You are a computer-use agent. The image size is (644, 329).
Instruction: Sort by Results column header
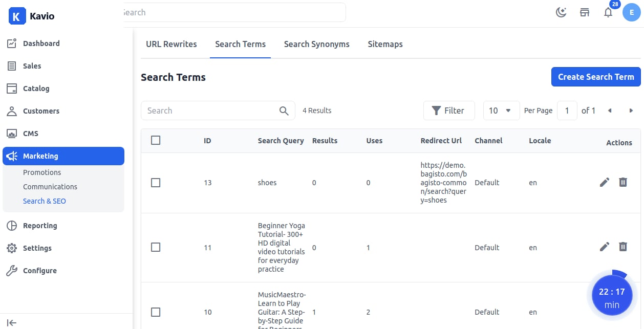point(325,140)
